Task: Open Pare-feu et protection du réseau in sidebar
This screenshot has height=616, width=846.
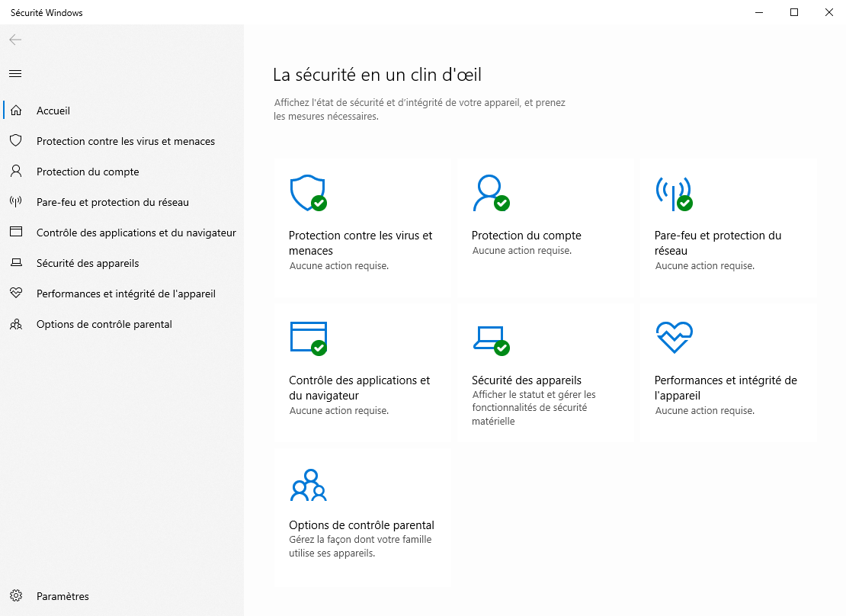Action: (x=122, y=202)
